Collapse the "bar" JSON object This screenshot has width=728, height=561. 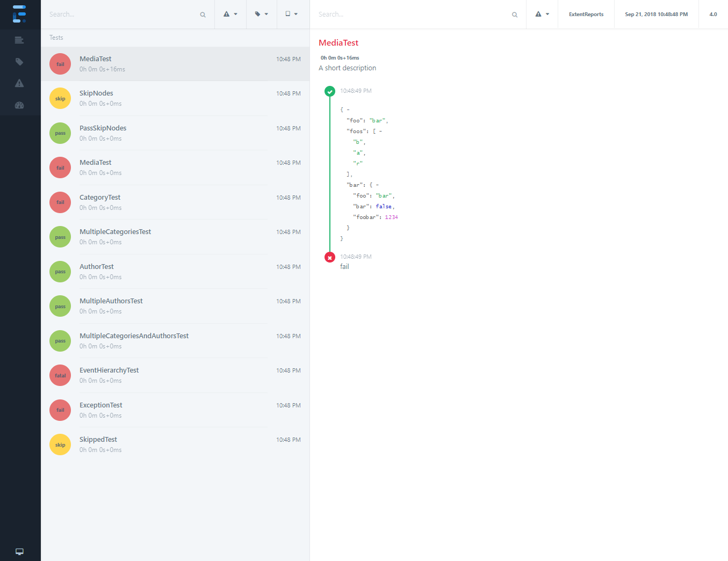point(377,185)
